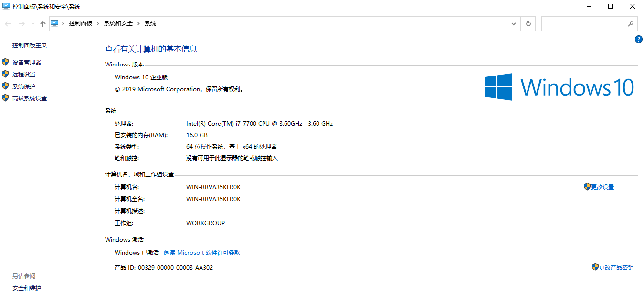
Task: Expand the address bar history dropdown
Action: (514, 23)
